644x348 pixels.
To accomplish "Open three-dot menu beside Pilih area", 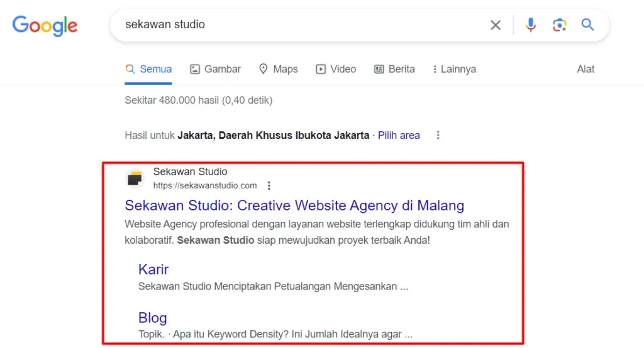I will point(438,135).
